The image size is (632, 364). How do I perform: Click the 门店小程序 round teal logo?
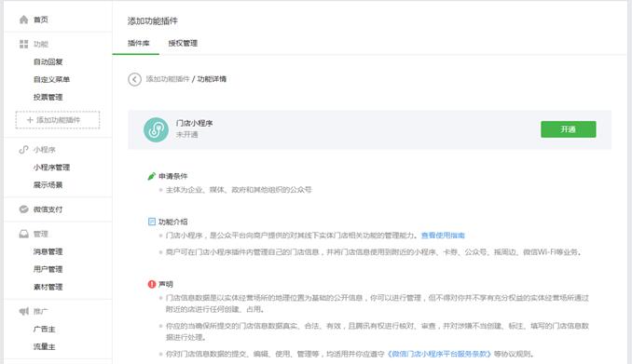156,129
